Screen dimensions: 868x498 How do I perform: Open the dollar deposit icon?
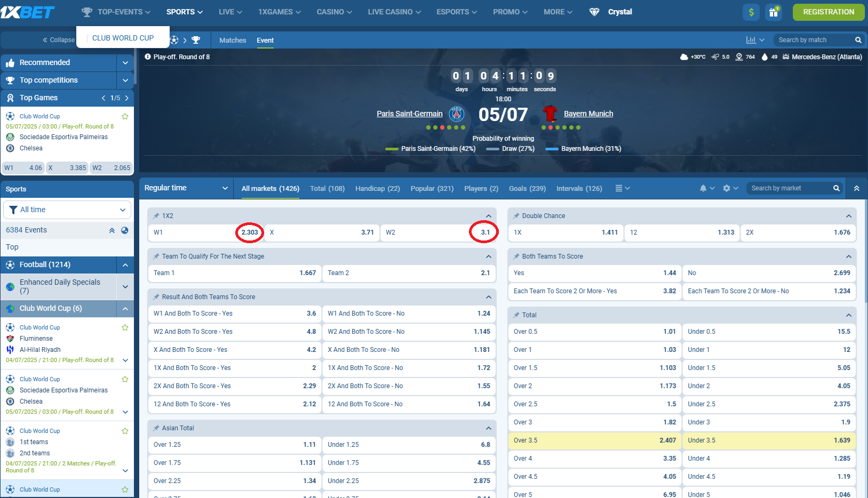[x=751, y=12]
